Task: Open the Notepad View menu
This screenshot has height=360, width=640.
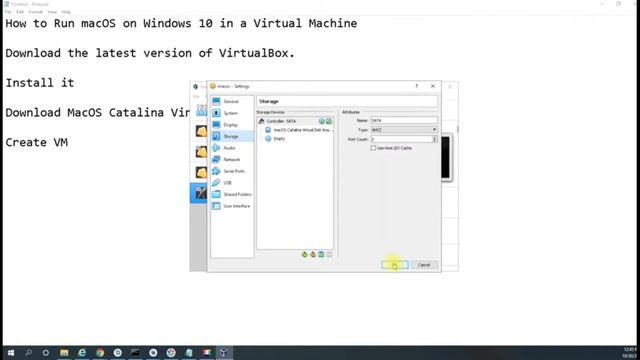Action: coord(52,12)
